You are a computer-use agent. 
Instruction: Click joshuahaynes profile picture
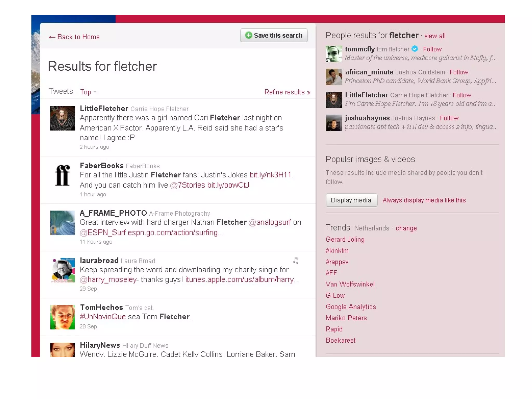(x=334, y=123)
